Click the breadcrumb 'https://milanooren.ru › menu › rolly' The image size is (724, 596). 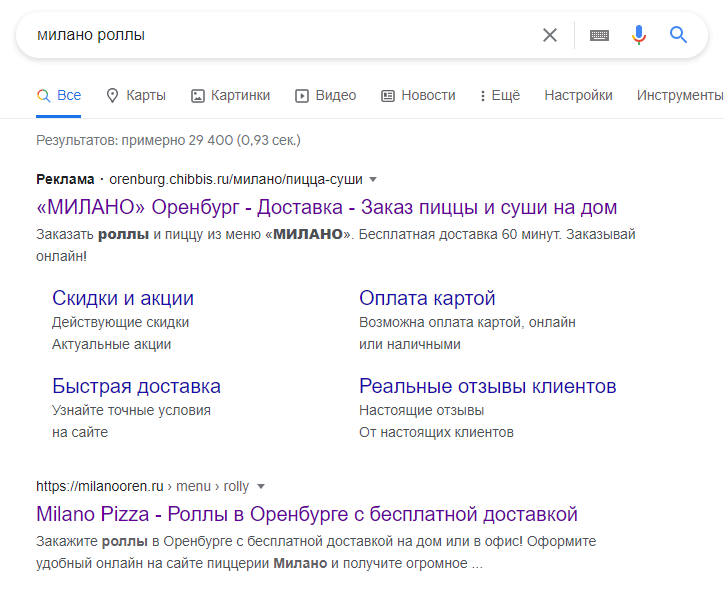click(142, 487)
